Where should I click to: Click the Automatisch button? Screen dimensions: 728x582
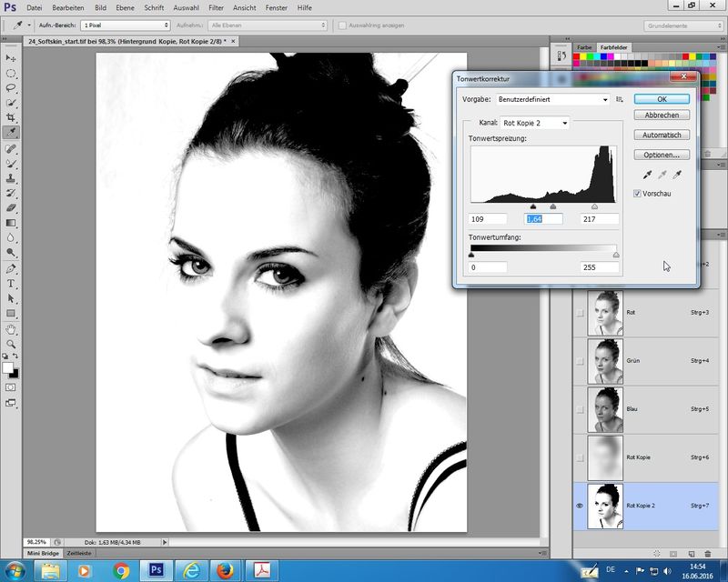coord(662,135)
